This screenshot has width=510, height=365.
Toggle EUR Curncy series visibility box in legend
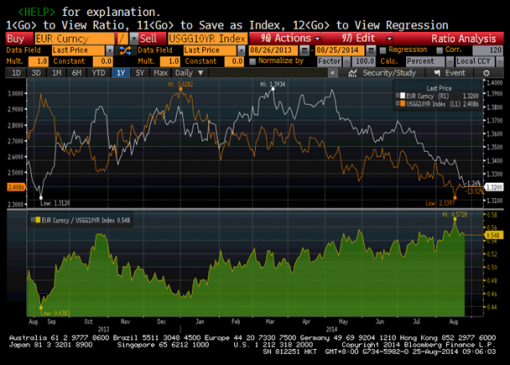[397, 96]
